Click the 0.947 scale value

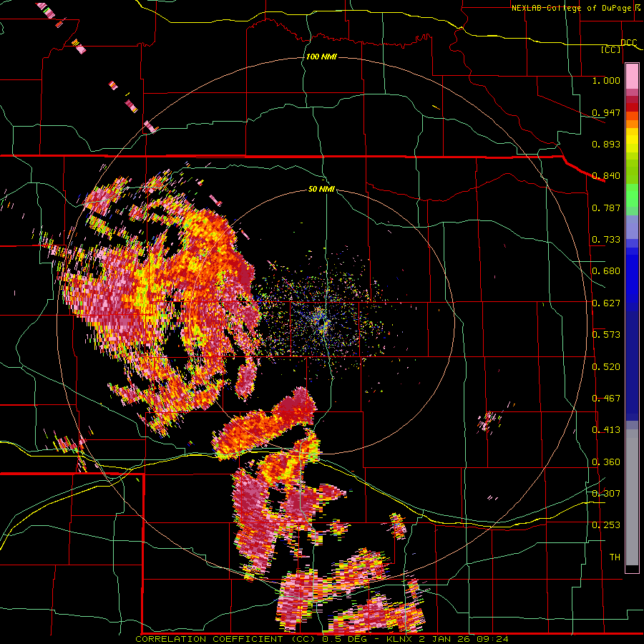point(606,112)
